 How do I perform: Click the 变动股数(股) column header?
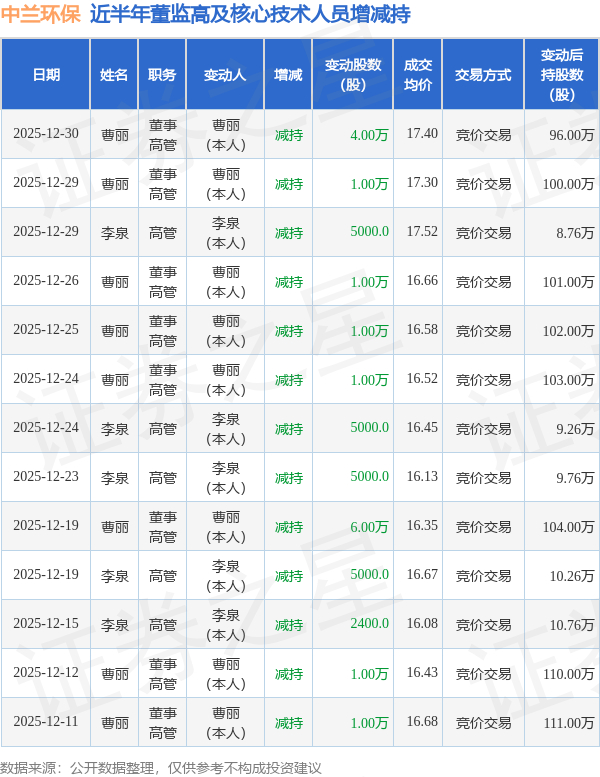click(353, 74)
